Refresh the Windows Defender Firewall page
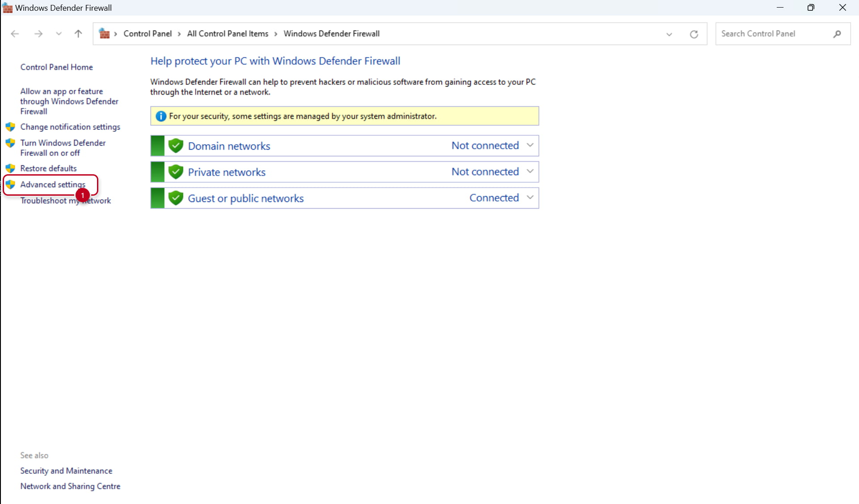The height and width of the screenshot is (504, 859). click(694, 34)
